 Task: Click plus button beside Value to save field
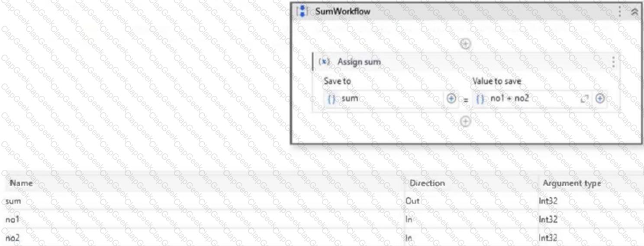click(x=600, y=99)
